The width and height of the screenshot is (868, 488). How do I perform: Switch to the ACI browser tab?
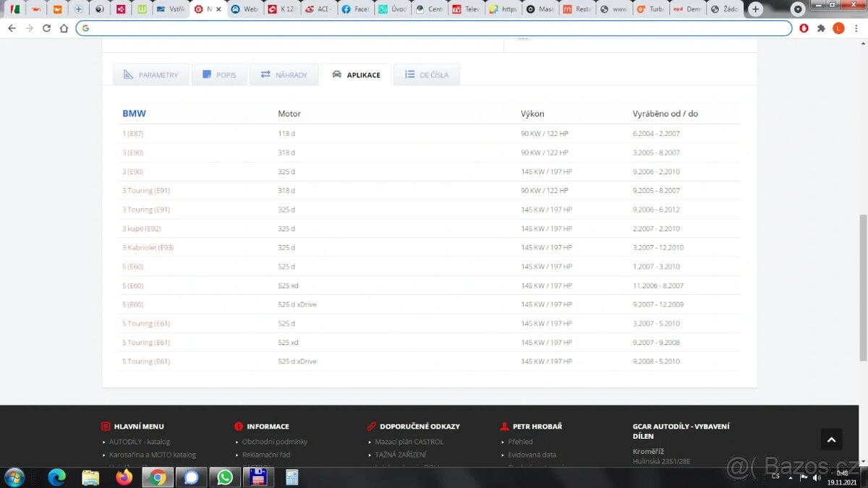tap(318, 9)
